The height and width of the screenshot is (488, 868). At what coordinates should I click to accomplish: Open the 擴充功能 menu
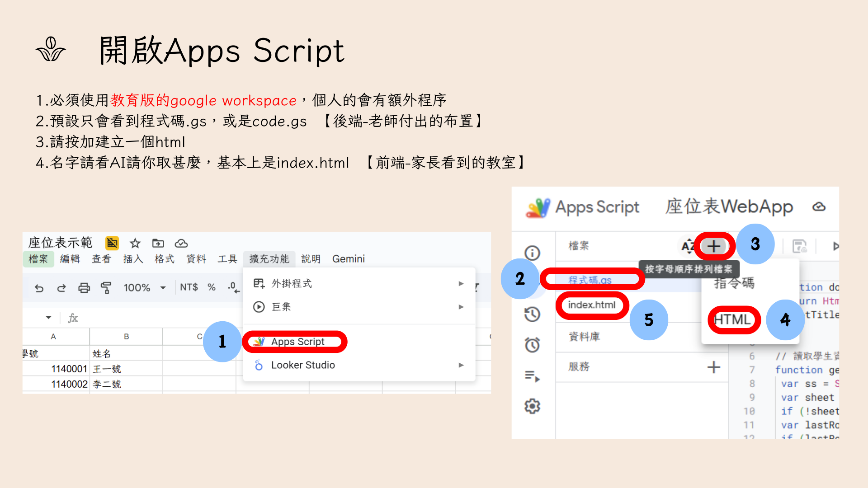tap(269, 259)
